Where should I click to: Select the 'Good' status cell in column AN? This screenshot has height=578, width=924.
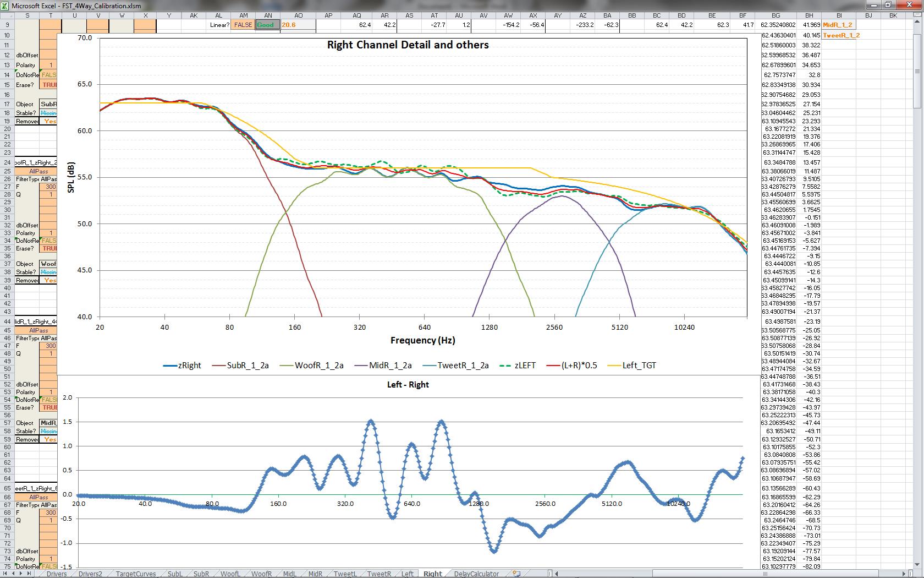click(x=268, y=25)
